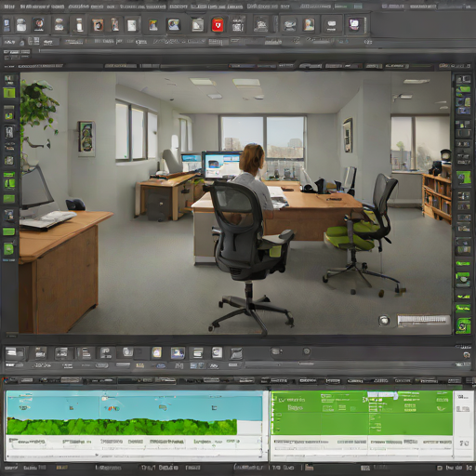Select the green leaf icon at the bottom of the left sidebar
Viewport: 476px width, 476px height.
click(8, 249)
